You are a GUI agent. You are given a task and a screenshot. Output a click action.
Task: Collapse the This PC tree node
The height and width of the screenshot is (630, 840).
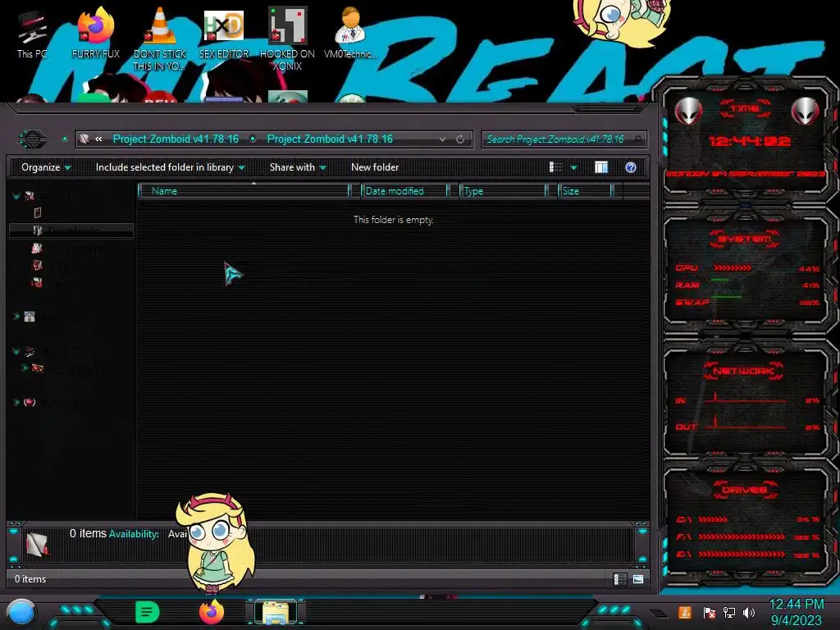click(x=16, y=351)
